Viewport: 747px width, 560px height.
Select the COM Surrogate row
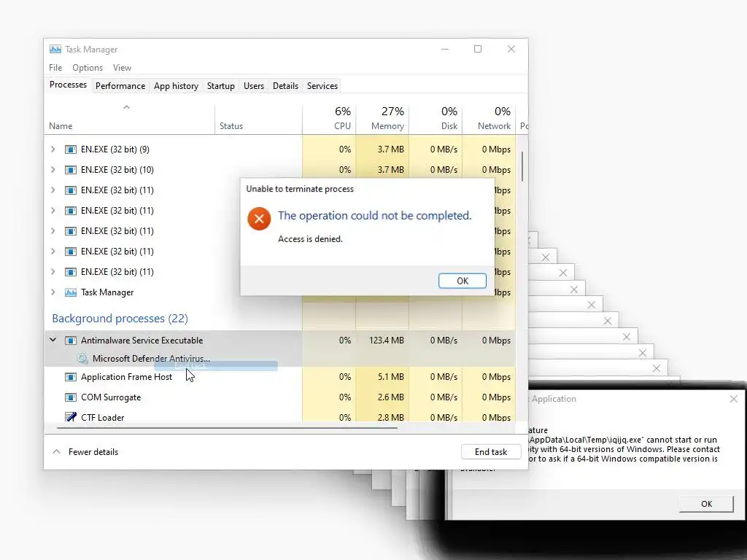pos(280,397)
